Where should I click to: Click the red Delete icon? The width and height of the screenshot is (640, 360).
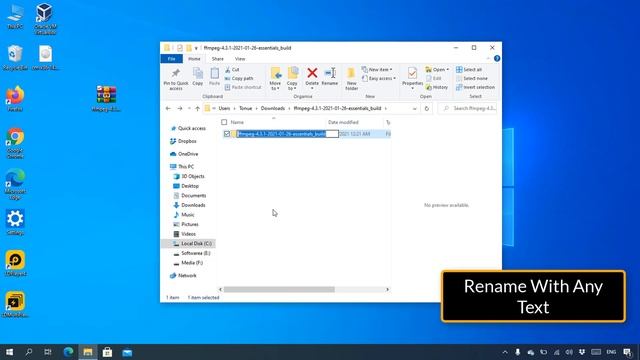[x=312, y=73]
